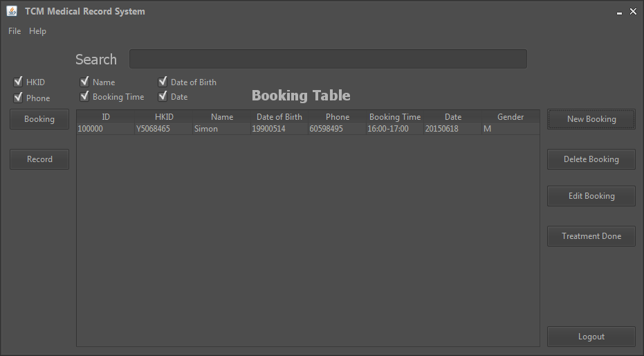Click the Booking Time column header
Viewport: 644px width, 356px height.
pos(395,117)
